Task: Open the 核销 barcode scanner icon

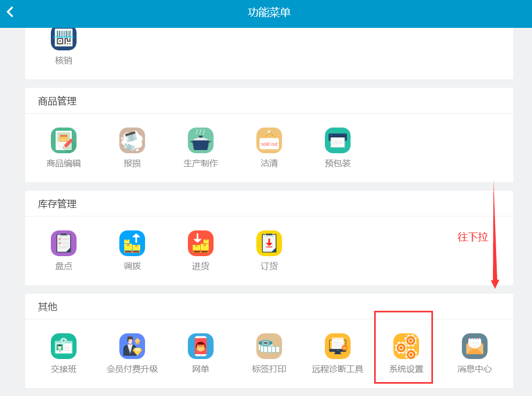Action: pos(64,39)
